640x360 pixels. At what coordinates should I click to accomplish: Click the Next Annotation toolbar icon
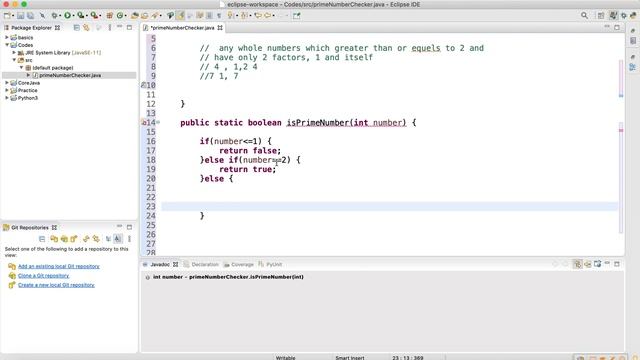231,16
